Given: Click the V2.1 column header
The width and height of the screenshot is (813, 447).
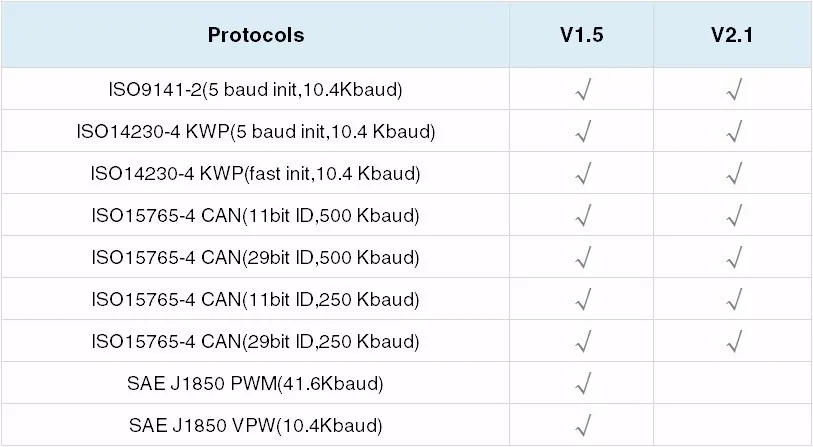Looking at the screenshot, I should pos(732,35).
